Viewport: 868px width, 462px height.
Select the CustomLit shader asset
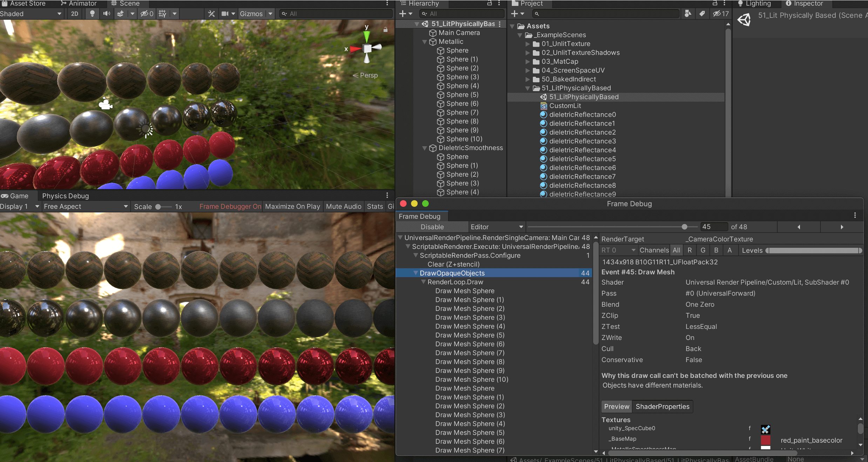tap(565, 106)
